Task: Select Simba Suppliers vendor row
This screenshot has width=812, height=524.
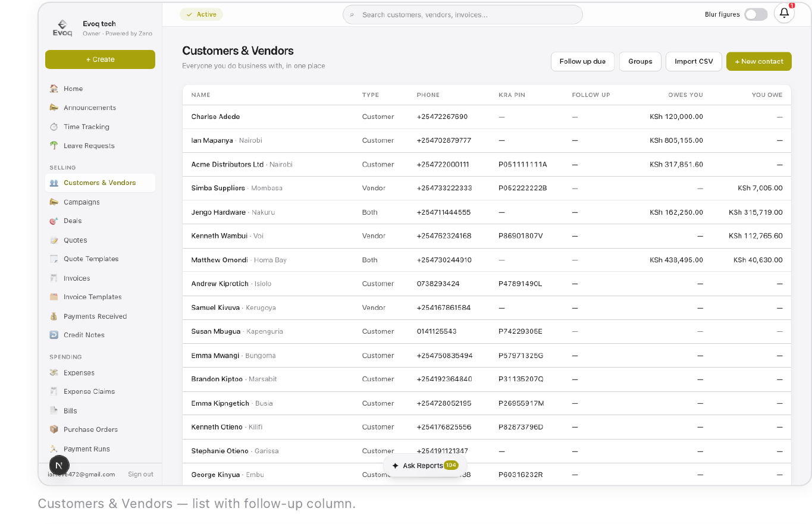Action: pyautogui.click(x=487, y=189)
